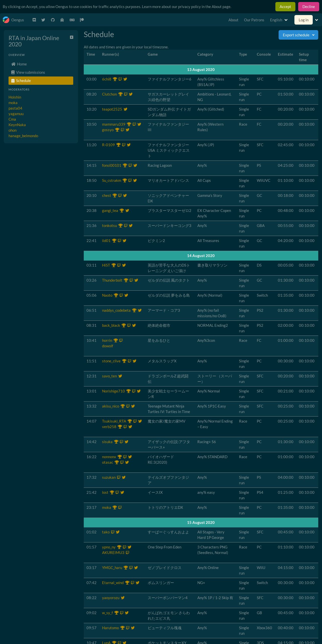This screenshot has height=644, width=322.
Task: Decline the analytics cookies
Action: (x=308, y=7)
